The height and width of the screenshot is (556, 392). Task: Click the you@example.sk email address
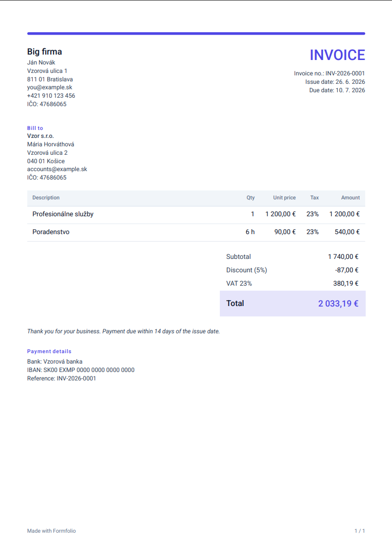[x=50, y=87]
